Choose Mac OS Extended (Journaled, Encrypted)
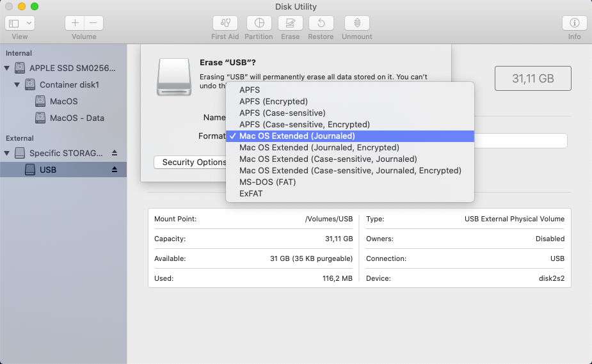The image size is (592, 364). pyautogui.click(x=350, y=148)
